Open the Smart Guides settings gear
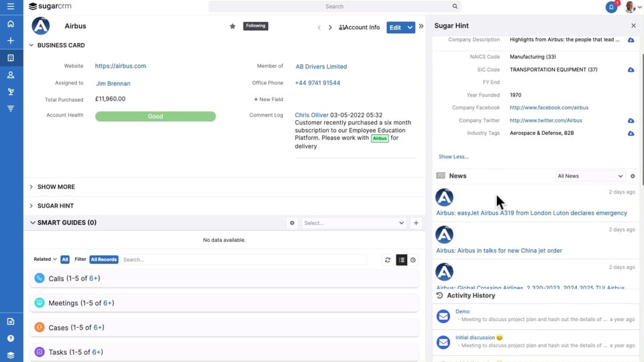The image size is (644, 362). tap(292, 223)
